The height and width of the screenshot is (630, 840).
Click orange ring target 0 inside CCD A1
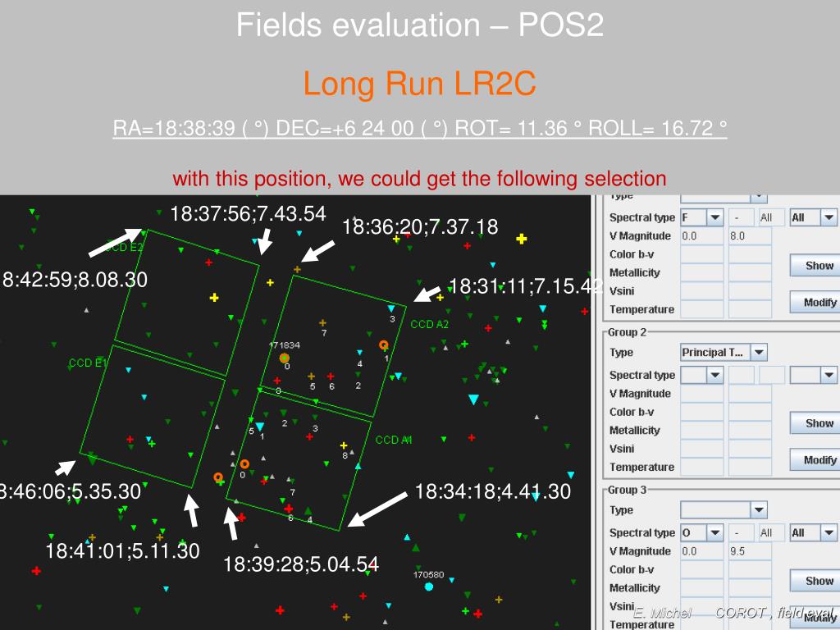pyautogui.click(x=244, y=464)
